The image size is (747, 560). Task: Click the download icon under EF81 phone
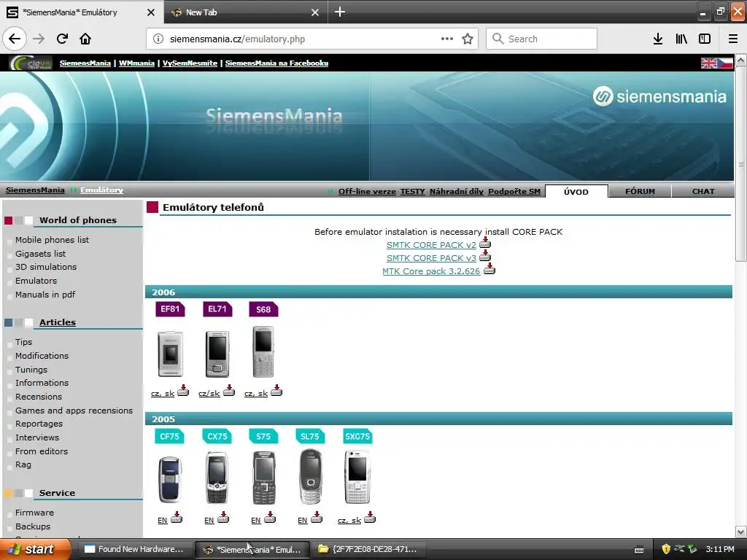click(x=183, y=391)
